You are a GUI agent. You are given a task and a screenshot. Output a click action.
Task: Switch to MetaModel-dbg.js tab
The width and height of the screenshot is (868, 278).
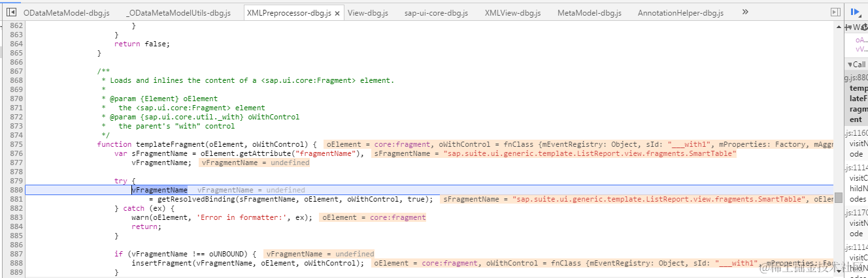coord(589,13)
